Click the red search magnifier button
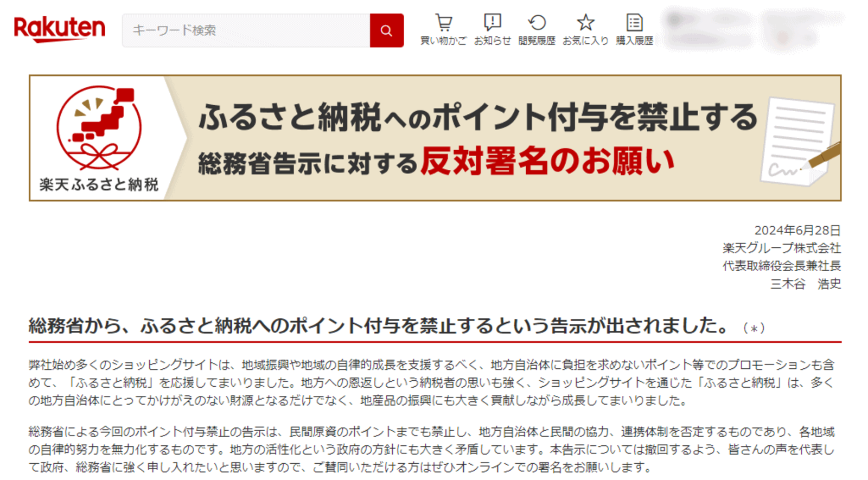This screenshot has width=868, height=480. (387, 30)
